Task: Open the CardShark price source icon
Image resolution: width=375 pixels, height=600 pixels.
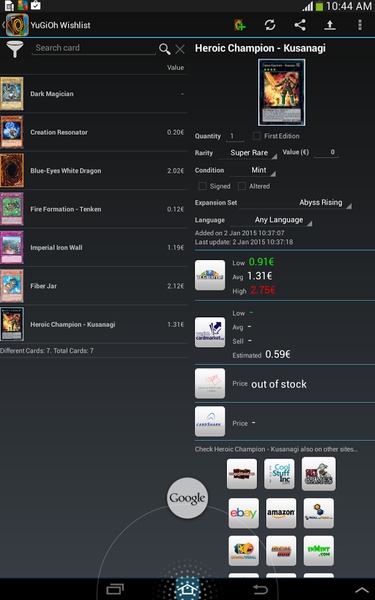Action: point(210,421)
